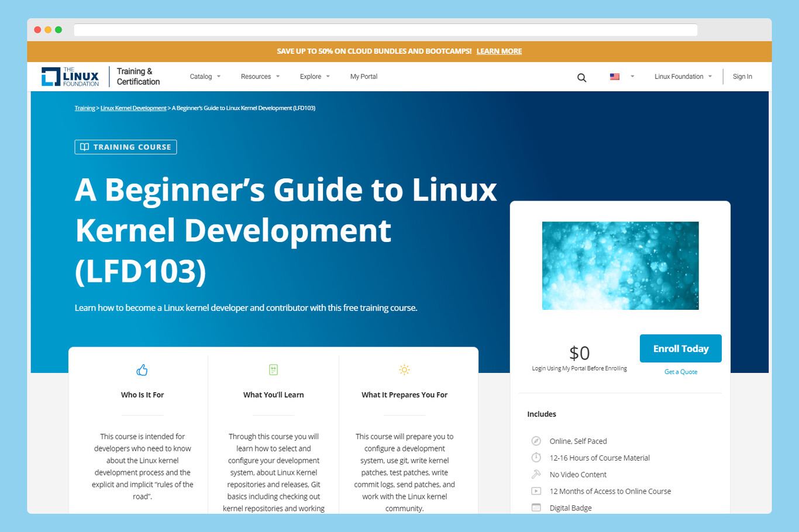Click the clipboard icon above What You'll Learn

pyautogui.click(x=273, y=369)
